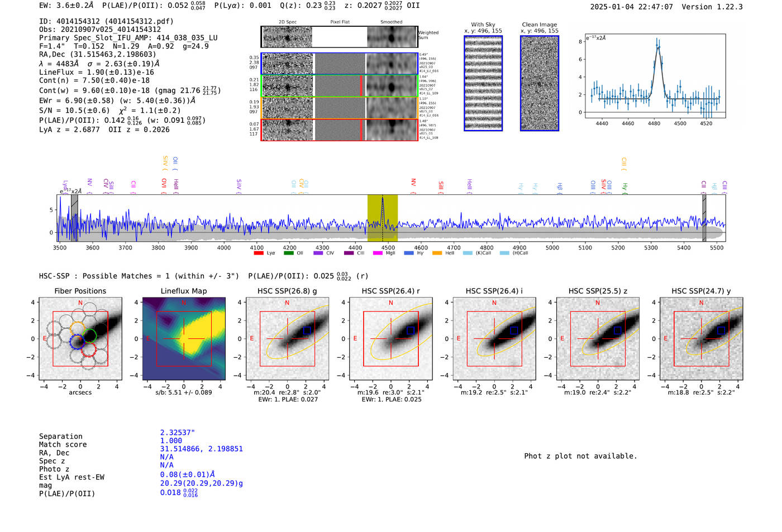Click the LyA z = 2.6877 value
Screen dimensions: 782x532
tap(69, 130)
